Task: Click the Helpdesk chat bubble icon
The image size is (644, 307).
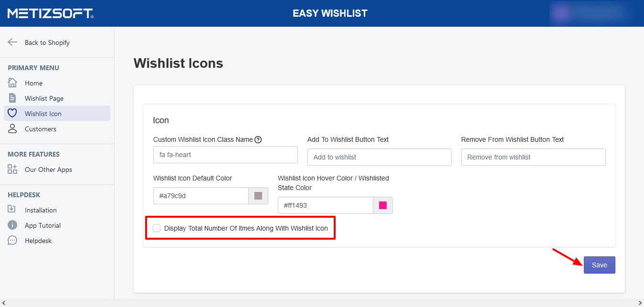Action: [12, 240]
